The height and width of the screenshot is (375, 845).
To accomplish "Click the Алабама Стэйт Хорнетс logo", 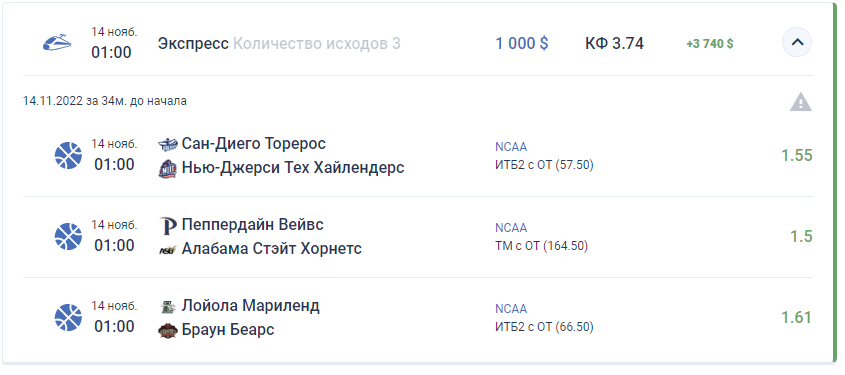I will (168, 249).
